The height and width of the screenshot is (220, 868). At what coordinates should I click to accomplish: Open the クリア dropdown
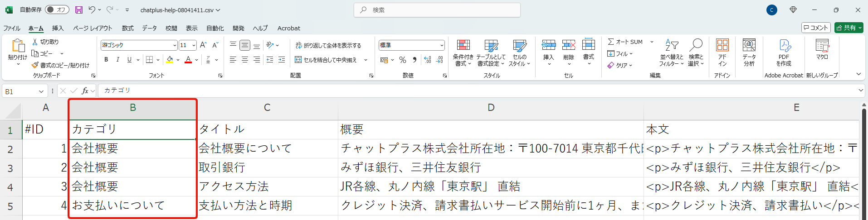(620, 65)
